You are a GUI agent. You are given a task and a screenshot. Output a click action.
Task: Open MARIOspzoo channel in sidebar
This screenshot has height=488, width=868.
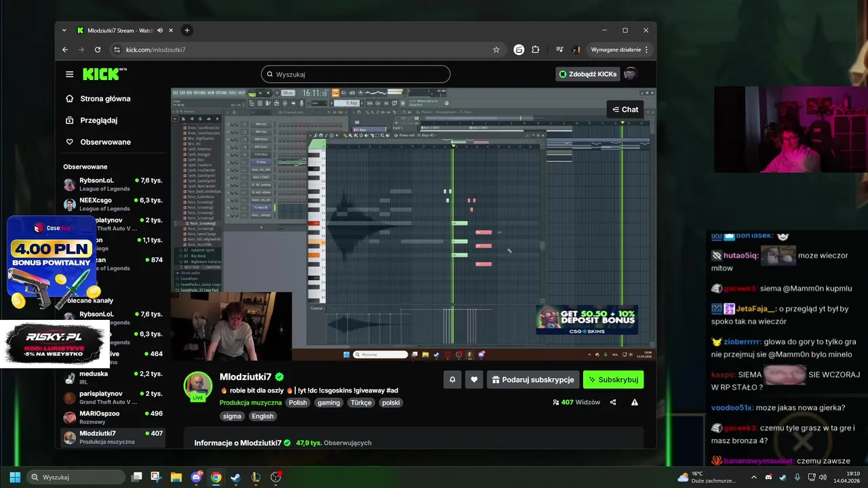coord(113,417)
